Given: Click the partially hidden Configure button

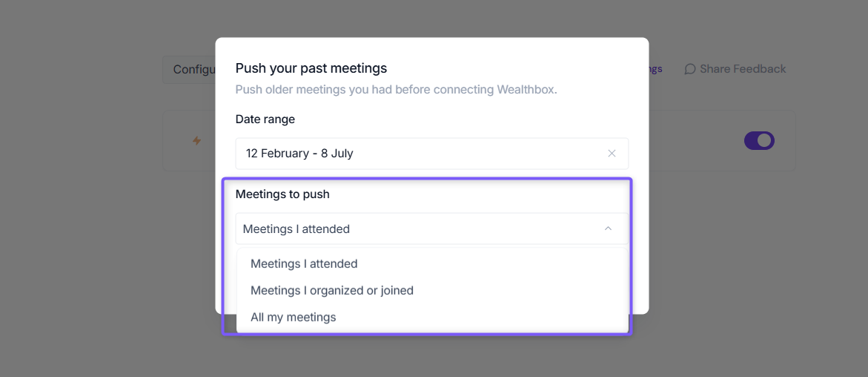Looking at the screenshot, I should (189, 69).
